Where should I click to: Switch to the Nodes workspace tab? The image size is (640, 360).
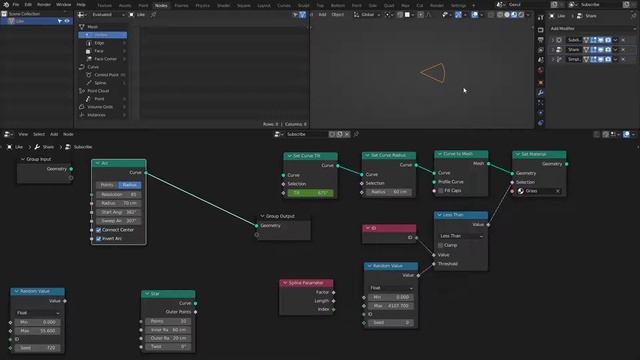click(x=161, y=5)
